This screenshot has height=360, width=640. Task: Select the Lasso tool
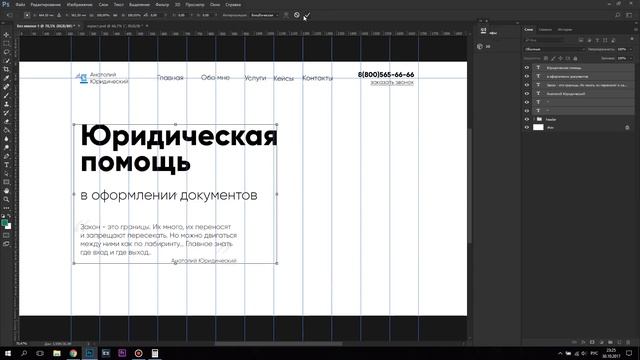(x=6, y=52)
